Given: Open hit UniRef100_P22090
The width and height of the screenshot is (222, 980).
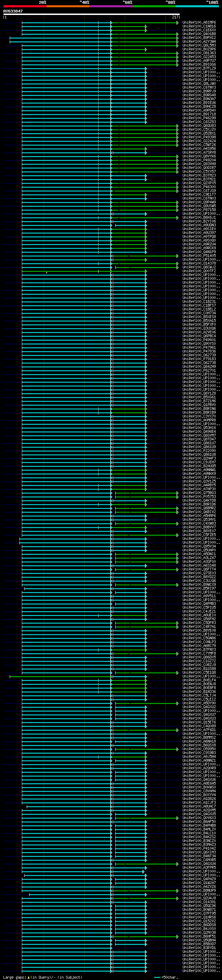Looking at the screenshot, I should coord(199,451).
